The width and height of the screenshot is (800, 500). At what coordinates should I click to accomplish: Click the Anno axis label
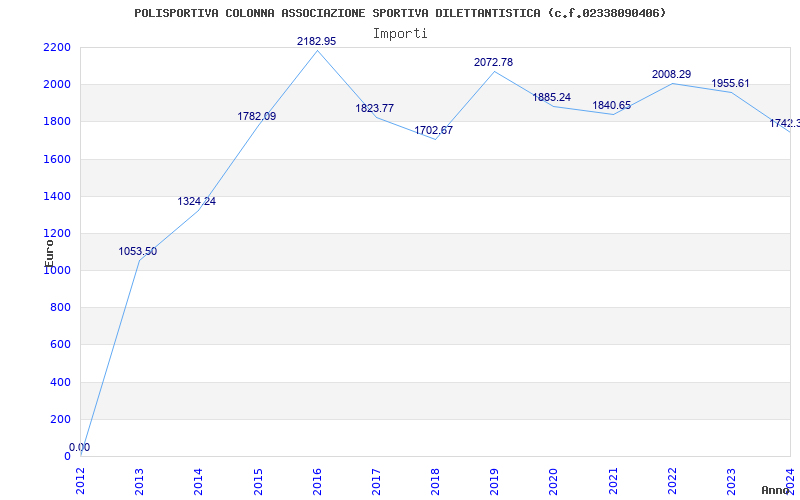776,490
